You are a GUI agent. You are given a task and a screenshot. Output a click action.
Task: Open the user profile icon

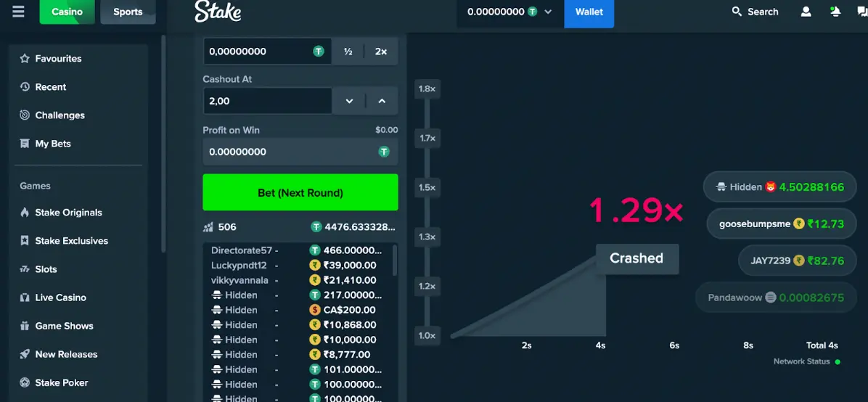pyautogui.click(x=806, y=12)
